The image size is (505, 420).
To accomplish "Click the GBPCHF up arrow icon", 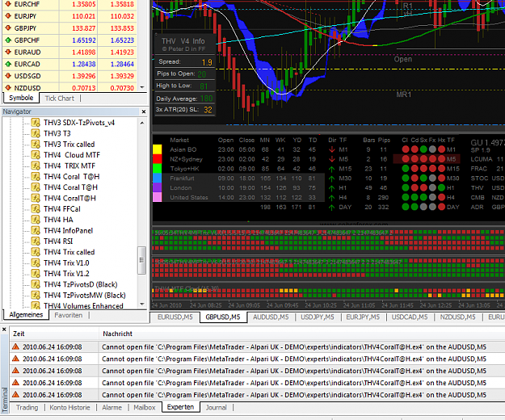I will [8, 40].
